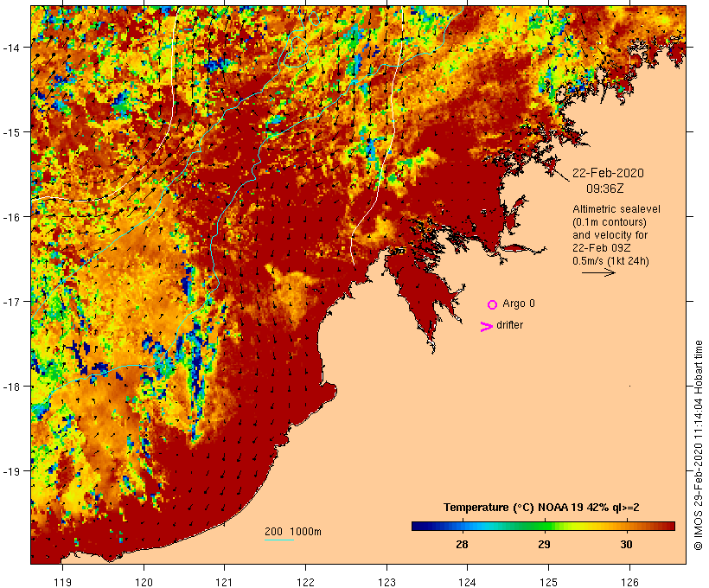Screen dimensions: 709x588
Task: Click longitude axis label 126
Action: coord(629,582)
